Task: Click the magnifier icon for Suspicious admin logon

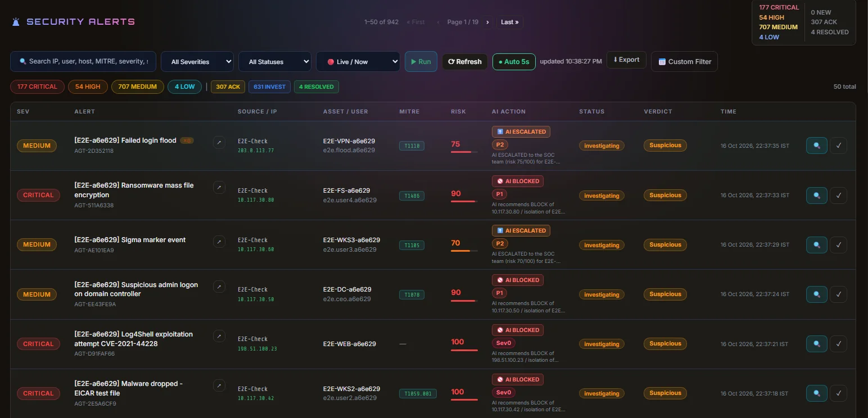Action: 816,294
